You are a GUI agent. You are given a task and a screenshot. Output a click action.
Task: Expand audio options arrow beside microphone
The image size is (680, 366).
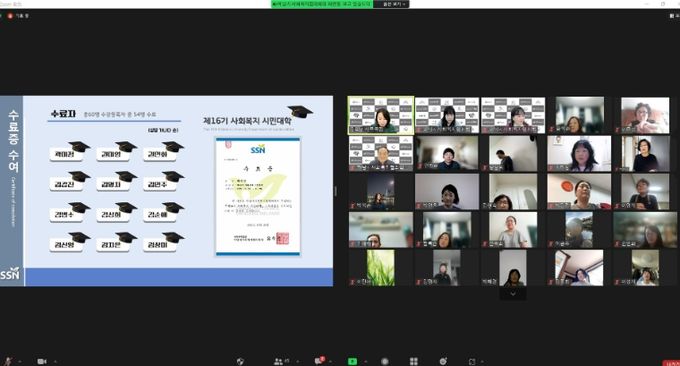coord(20,361)
